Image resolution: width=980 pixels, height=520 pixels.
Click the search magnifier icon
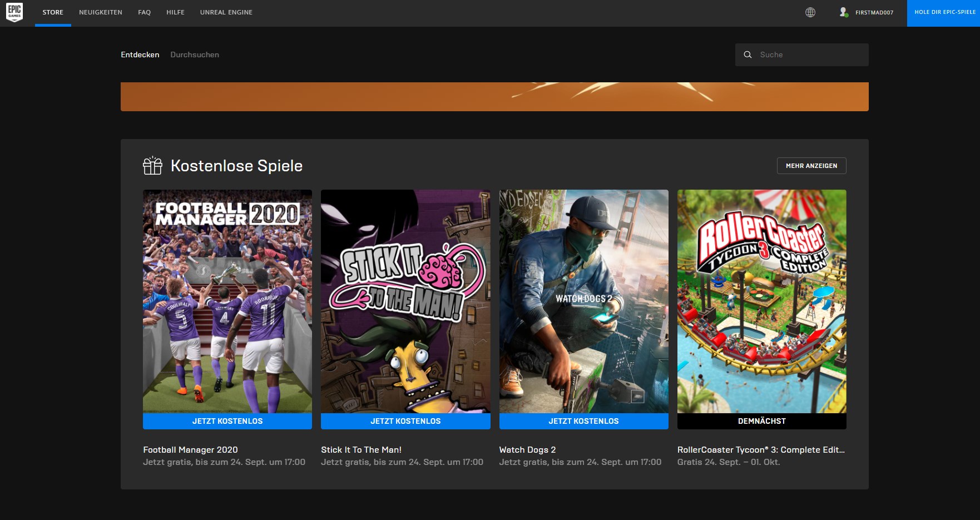tap(748, 55)
